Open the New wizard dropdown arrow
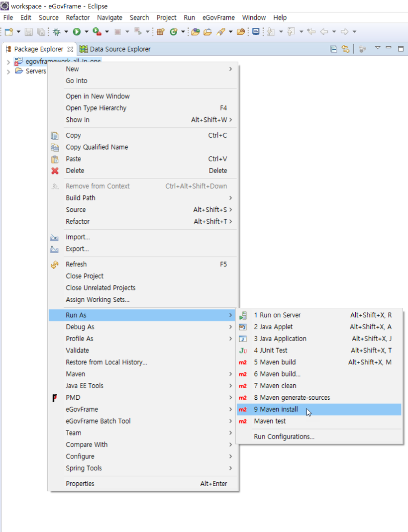The height and width of the screenshot is (532, 408). pyautogui.click(x=18, y=32)
